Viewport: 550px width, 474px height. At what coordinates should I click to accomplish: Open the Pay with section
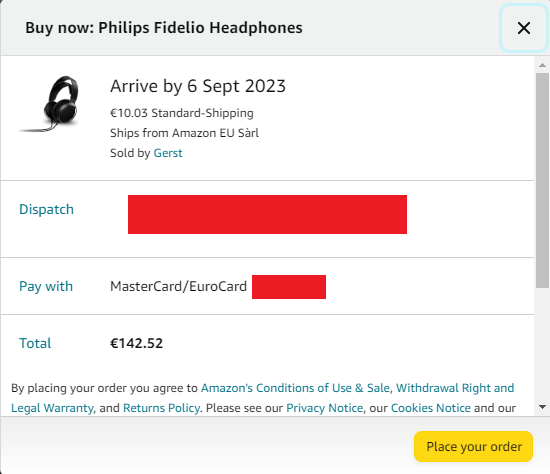pos(46,286)
